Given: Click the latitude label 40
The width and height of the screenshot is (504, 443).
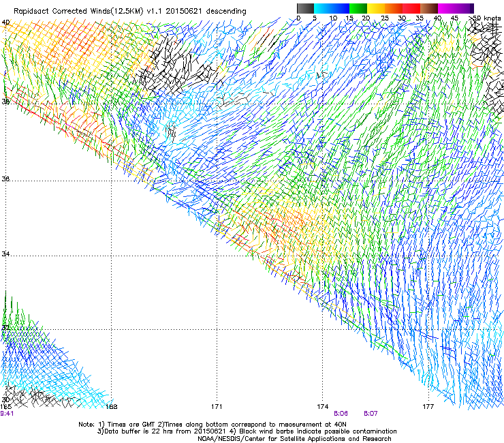Looking at the screenshot, I should [x=5, y=22].
